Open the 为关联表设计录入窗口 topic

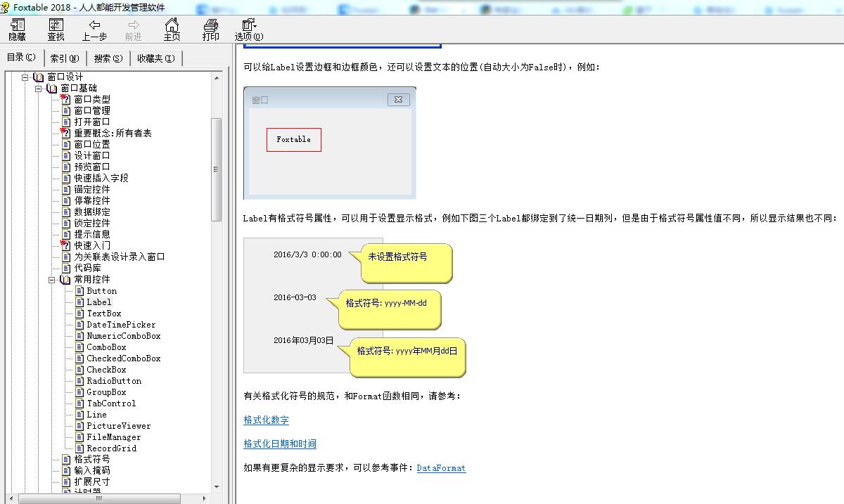120,257
